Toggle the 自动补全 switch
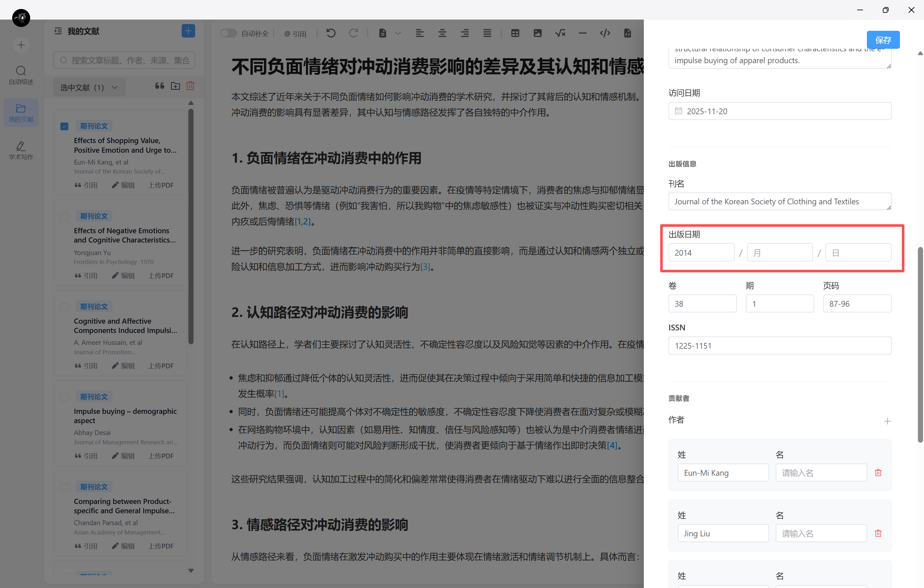The image size is (924, 588). tap(228, 33)
